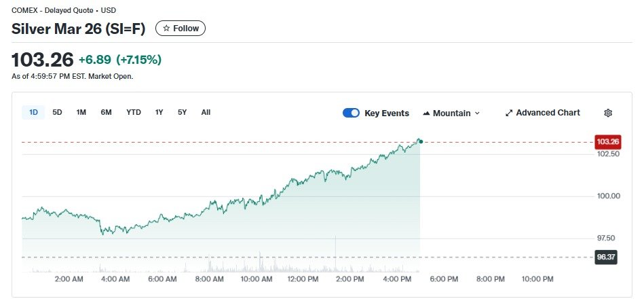644x301 pixels.
Task: Select the 1Y time range
Action: click(x=159, y=112)
